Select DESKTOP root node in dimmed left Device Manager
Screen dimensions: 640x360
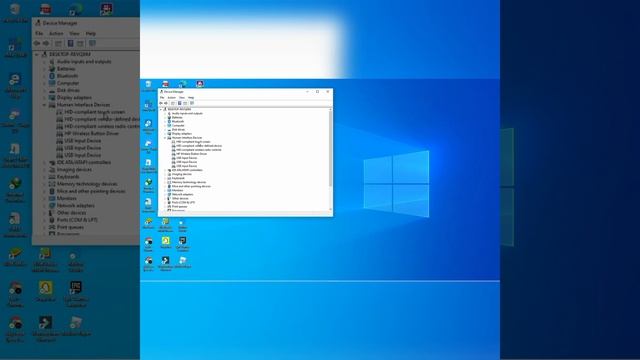(x=70, y=54)
